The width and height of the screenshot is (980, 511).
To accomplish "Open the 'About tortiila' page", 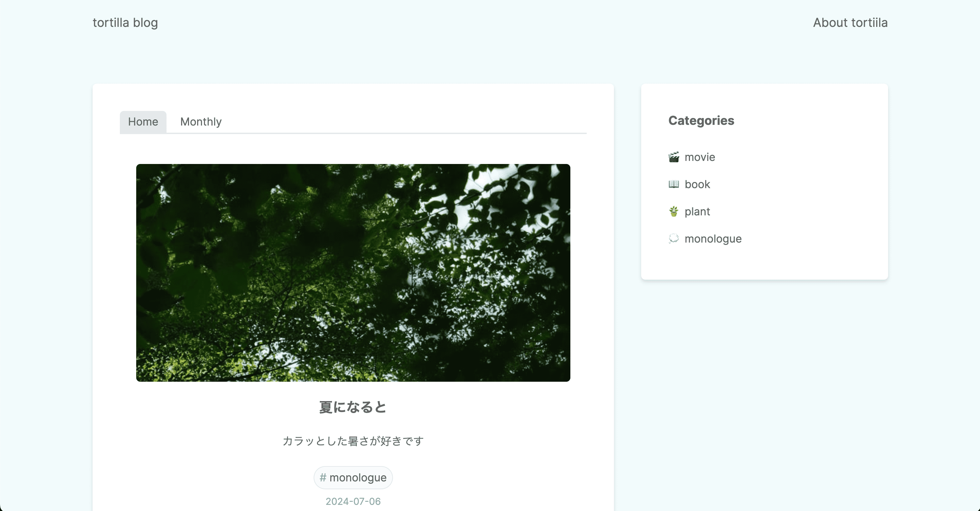I will click(850, 23).
